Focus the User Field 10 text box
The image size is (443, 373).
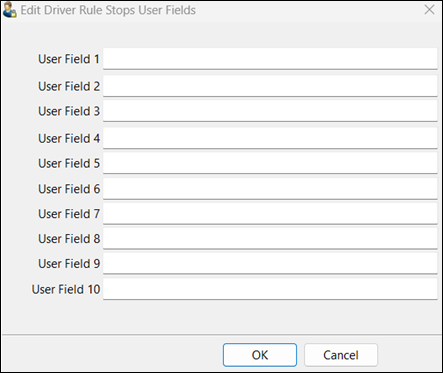pos(270,289)
